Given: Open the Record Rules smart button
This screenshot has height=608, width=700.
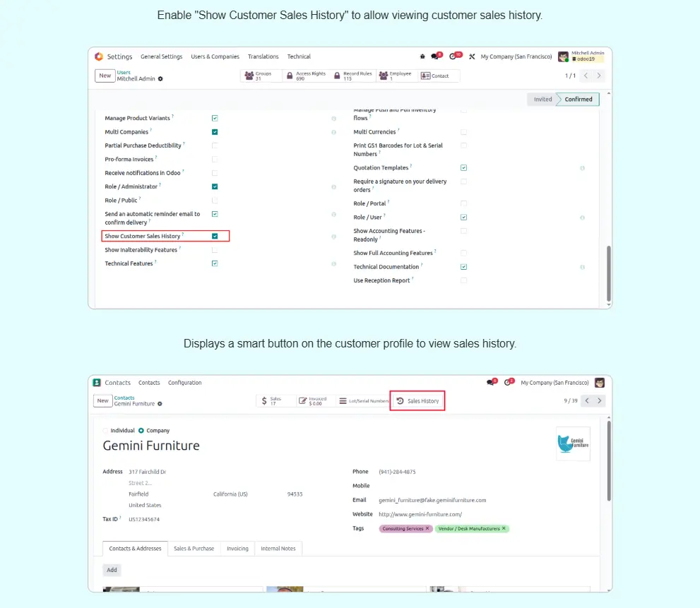Looking at the screenshot, I should (352, 76).
